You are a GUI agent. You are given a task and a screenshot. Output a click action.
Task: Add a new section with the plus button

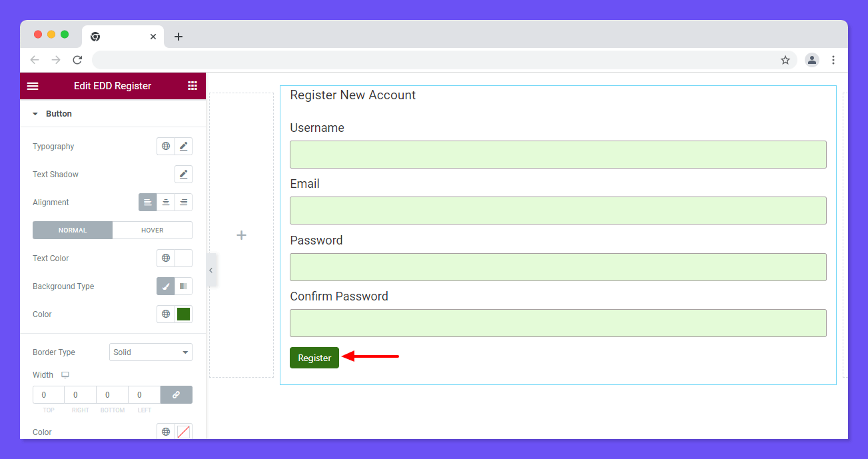pos(241,235)
